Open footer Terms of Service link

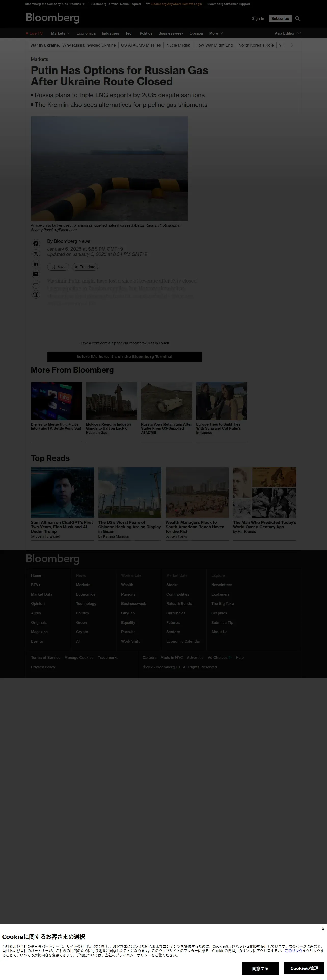coord(46,657)
